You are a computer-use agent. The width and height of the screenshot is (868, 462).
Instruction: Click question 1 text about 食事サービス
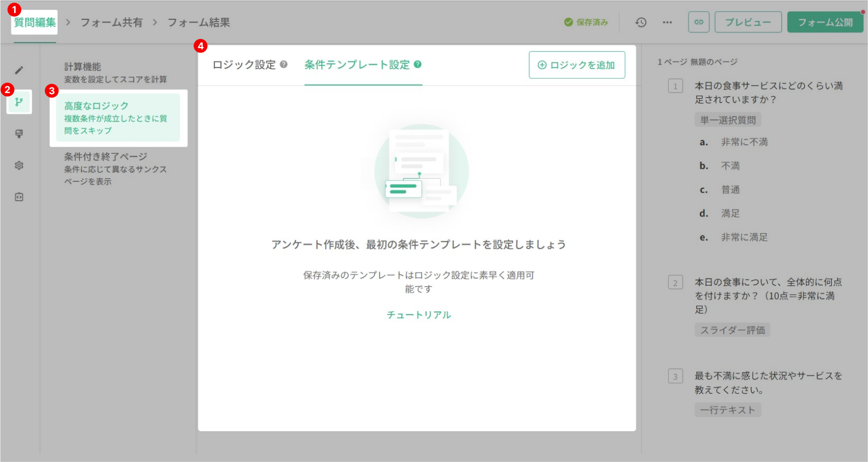tap(769, 92)
